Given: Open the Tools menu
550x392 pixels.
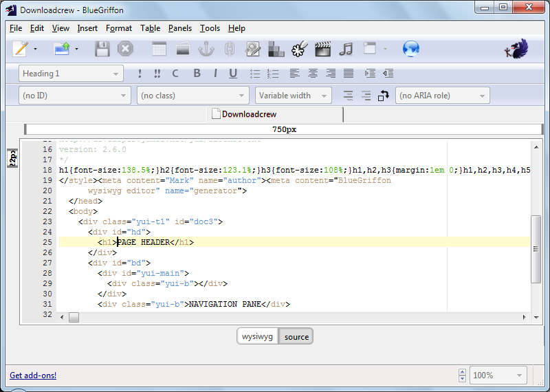Looking at the screenshot, I should [210, 28].
